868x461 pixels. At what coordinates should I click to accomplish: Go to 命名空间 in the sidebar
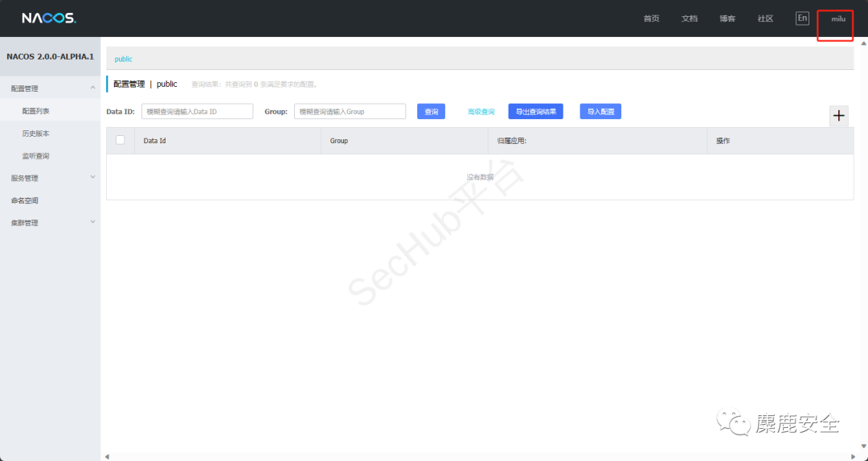pos(24,200)
